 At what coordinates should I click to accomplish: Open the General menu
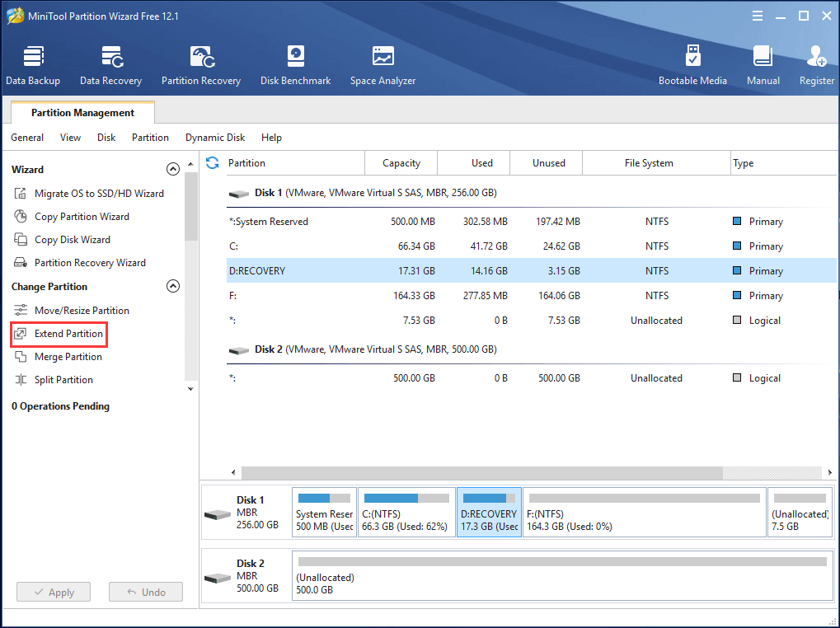27,138
